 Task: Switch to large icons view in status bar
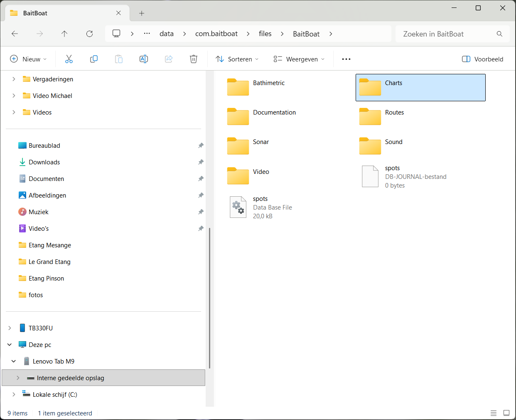pyautogui.click(x=506, y=413)
